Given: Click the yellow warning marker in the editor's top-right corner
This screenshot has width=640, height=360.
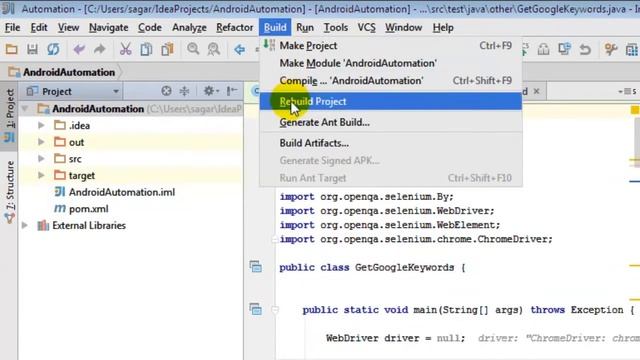Looking at the screenshot, I should pos(635,110).
